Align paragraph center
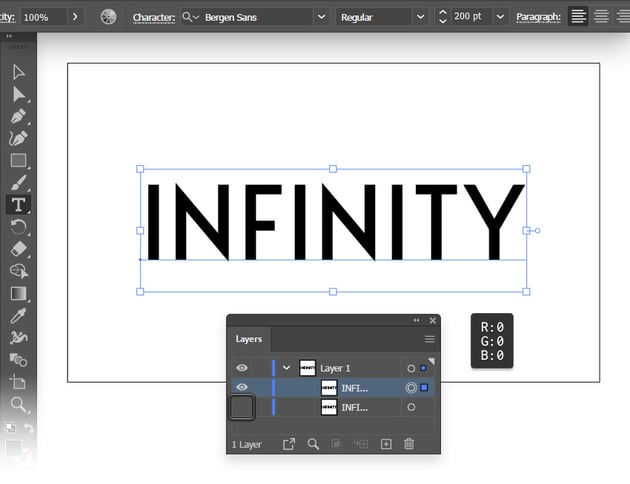 coord(601,16)
